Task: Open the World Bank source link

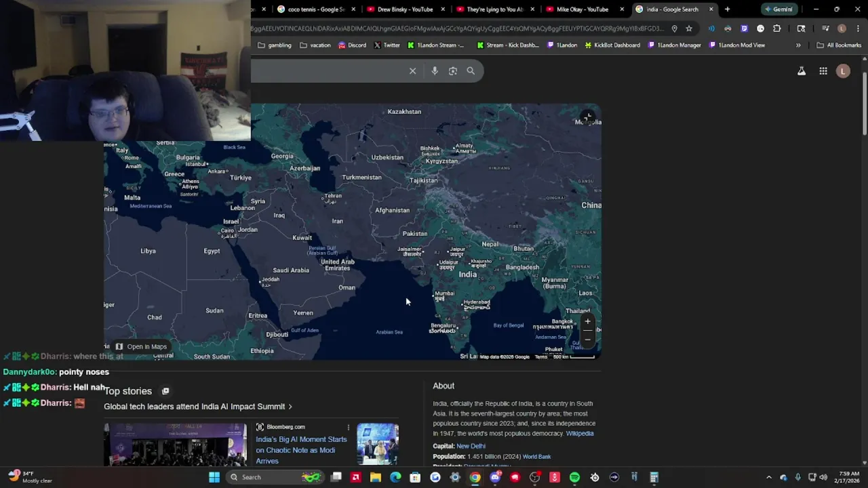Action: [x=536, y=457]
